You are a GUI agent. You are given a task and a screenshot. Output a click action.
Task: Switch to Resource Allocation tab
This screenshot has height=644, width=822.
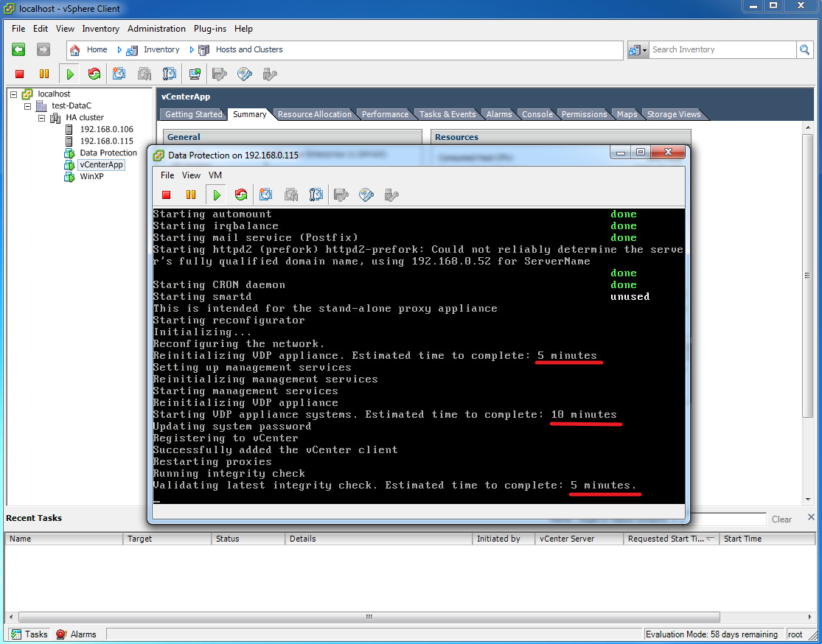coord(315,114)
